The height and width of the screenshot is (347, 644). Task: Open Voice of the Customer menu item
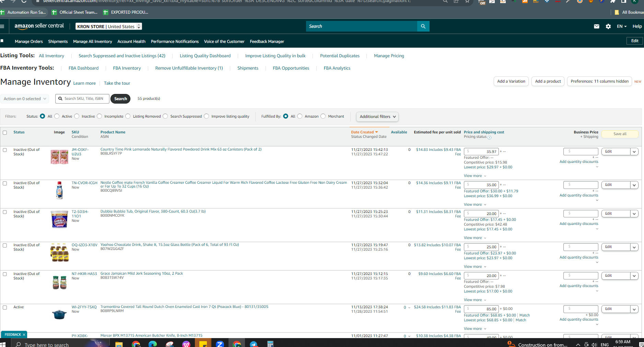224,41
